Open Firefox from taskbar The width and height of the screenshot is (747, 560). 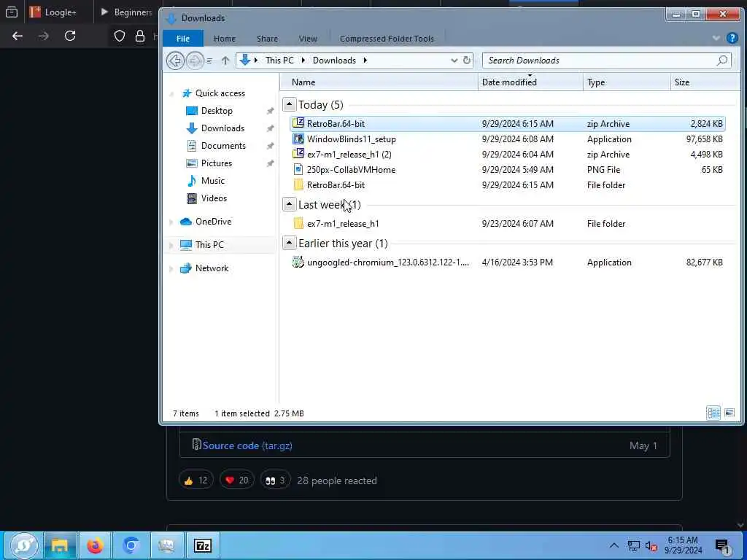(96, 545)
